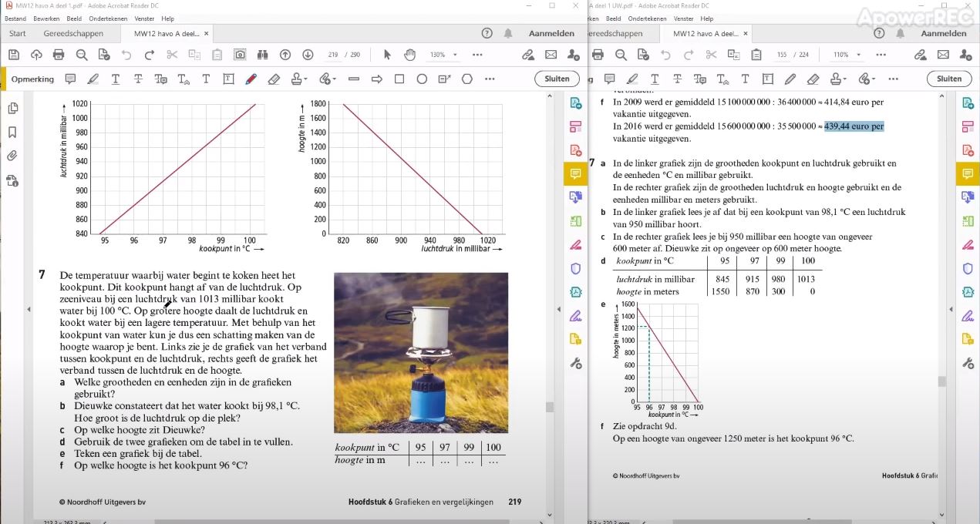Click page number field showing 219

(x=333, y=55)
